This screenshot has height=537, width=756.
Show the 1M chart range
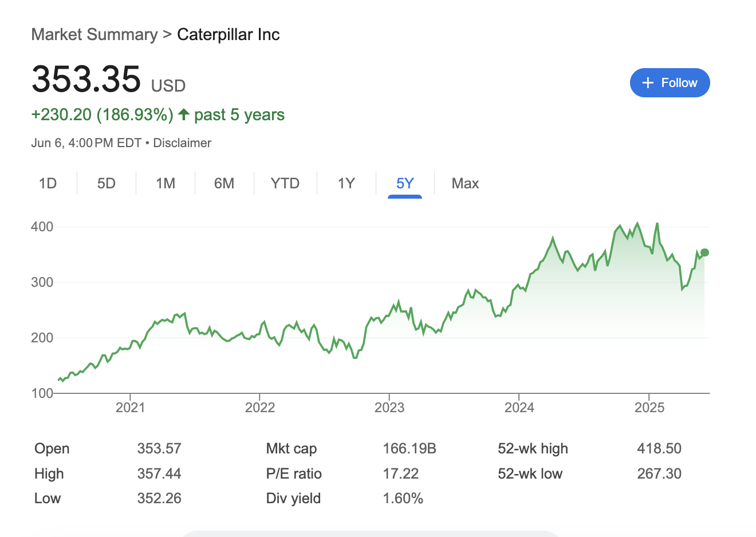pyautogui.click(x=166, y=183)
